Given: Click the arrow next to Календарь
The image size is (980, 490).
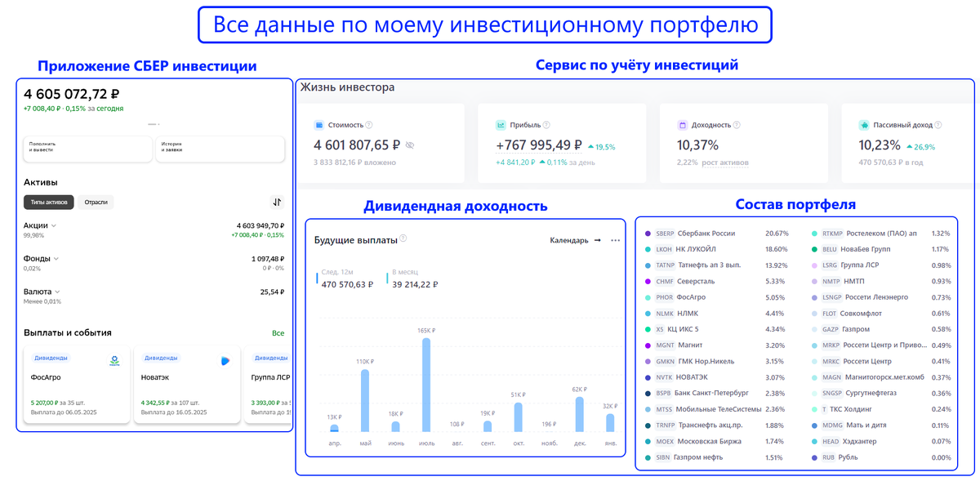Looking at the screenshot, I should [597, 240].
